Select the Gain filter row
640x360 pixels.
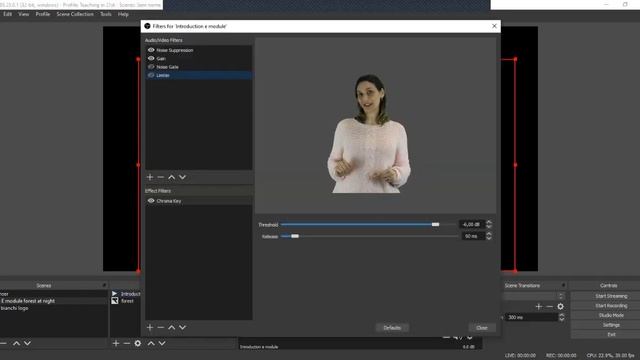(199, 58)
